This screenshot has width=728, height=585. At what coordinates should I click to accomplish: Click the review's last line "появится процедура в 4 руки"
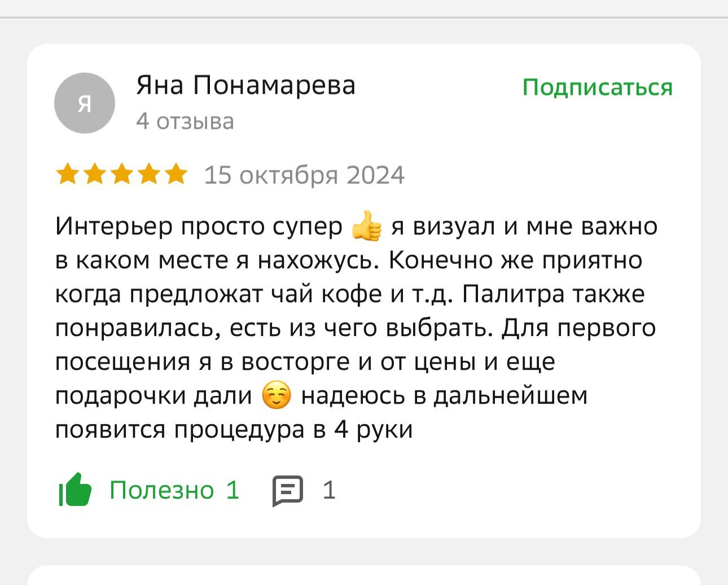[x=234, y=429]
